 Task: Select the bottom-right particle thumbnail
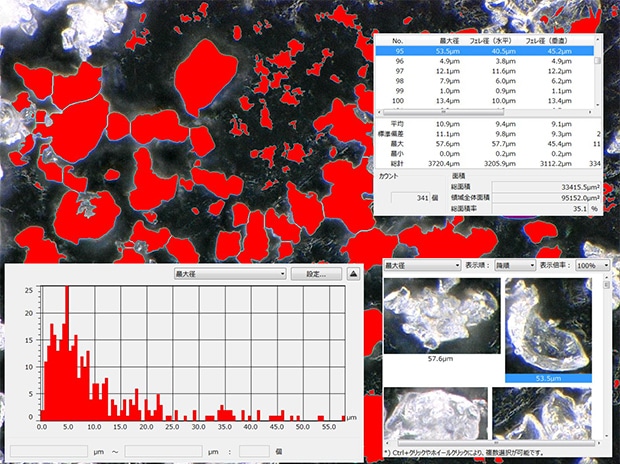pyautogui.click(x=542, y=413)
